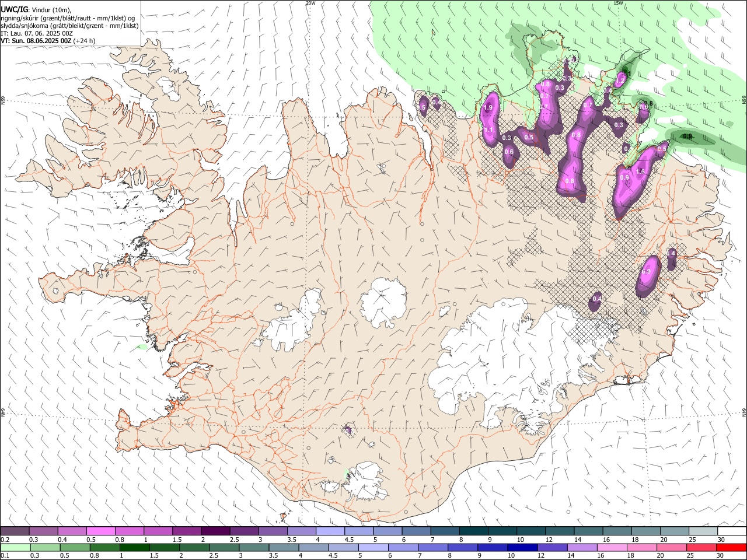Select the small hatched patch labeled 0.1 in the south
This screenshot has height=560, width=747.
tap(348, 430)
